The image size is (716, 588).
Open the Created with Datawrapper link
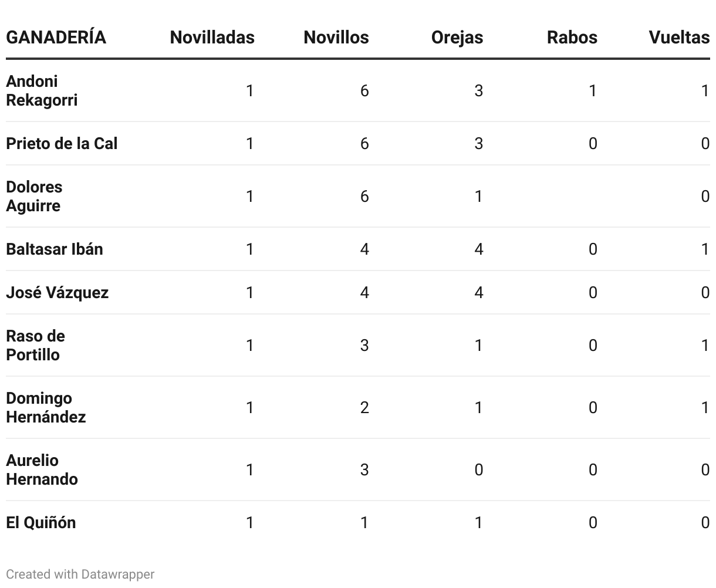tap(80, 574)
